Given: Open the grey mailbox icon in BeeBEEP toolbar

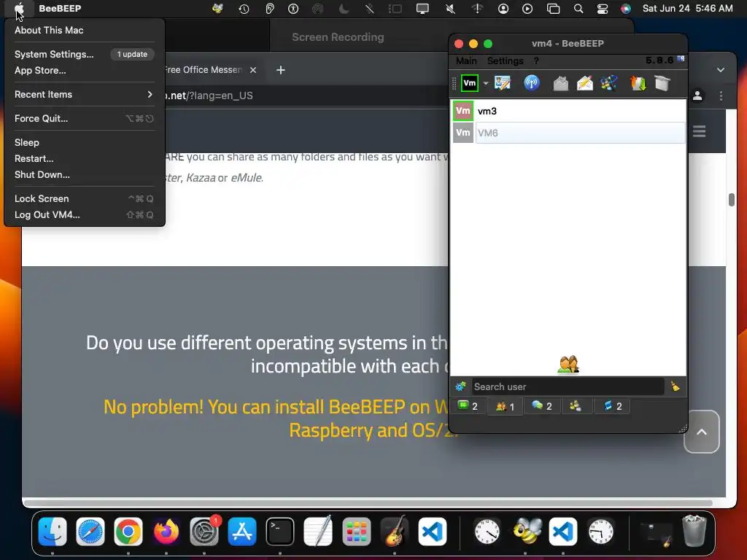Looking at the screenshot, I should pos(561,84).
